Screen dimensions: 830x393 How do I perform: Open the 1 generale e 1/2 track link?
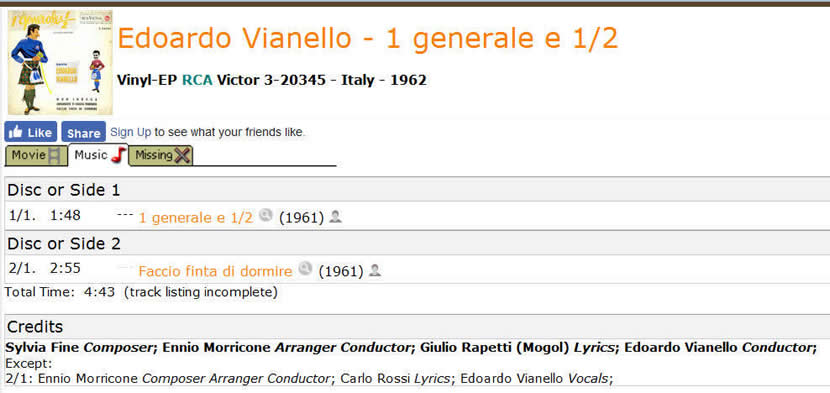pyautogui.click(x=196, y=217)
